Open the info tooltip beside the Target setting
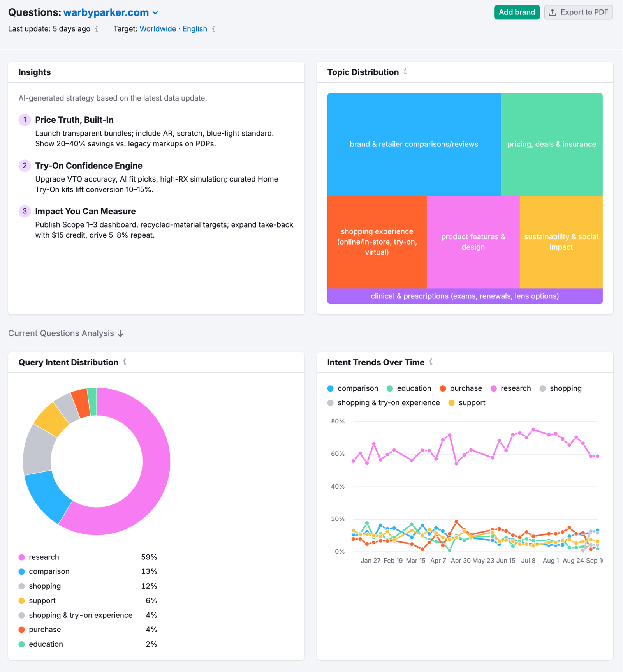 click(x=213, y=29)
